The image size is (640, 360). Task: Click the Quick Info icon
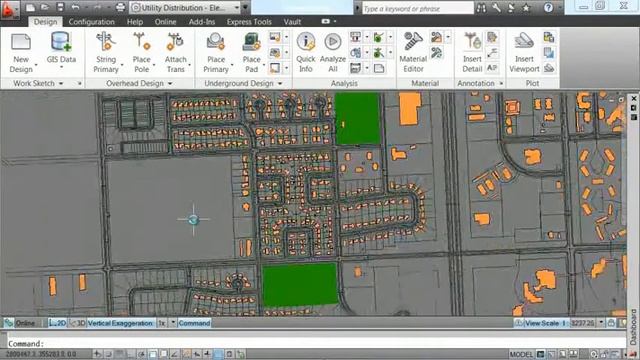[x=305, y=42]
